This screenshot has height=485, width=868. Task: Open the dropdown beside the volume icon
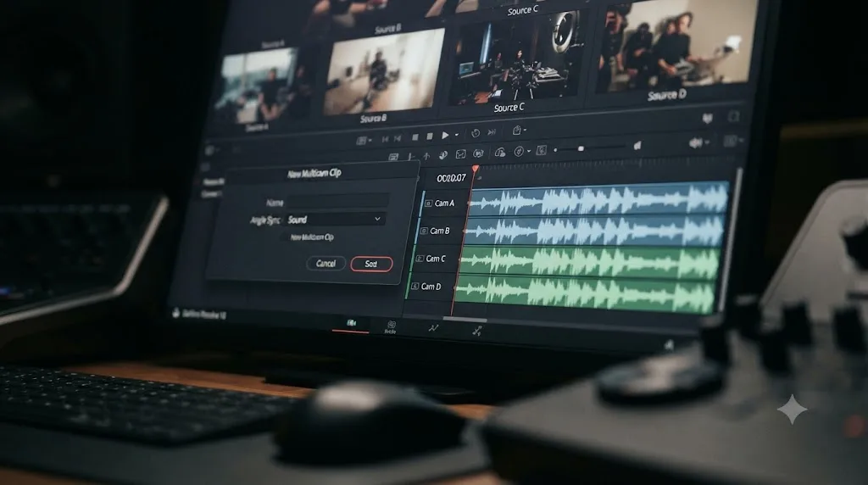707,142
